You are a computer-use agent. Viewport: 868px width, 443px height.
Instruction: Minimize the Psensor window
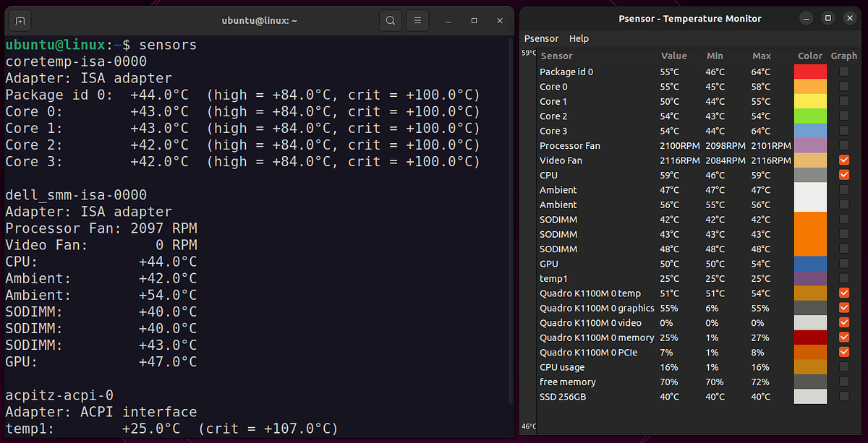click(x=808, y=18)
